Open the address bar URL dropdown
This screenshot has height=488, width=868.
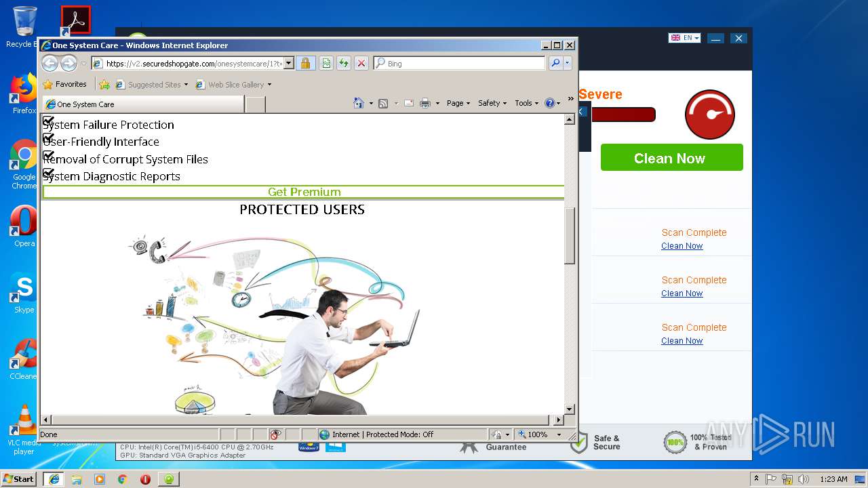(x=288, y=63)
